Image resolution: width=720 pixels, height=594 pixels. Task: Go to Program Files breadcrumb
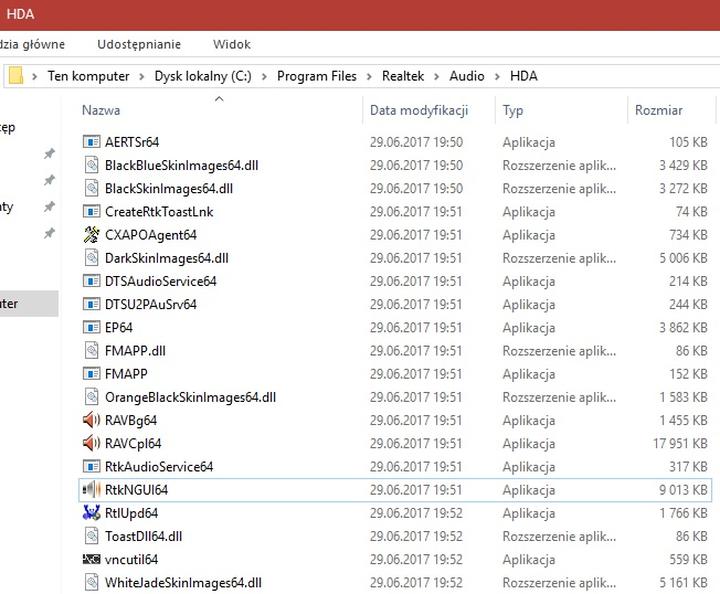click(317, 76)
